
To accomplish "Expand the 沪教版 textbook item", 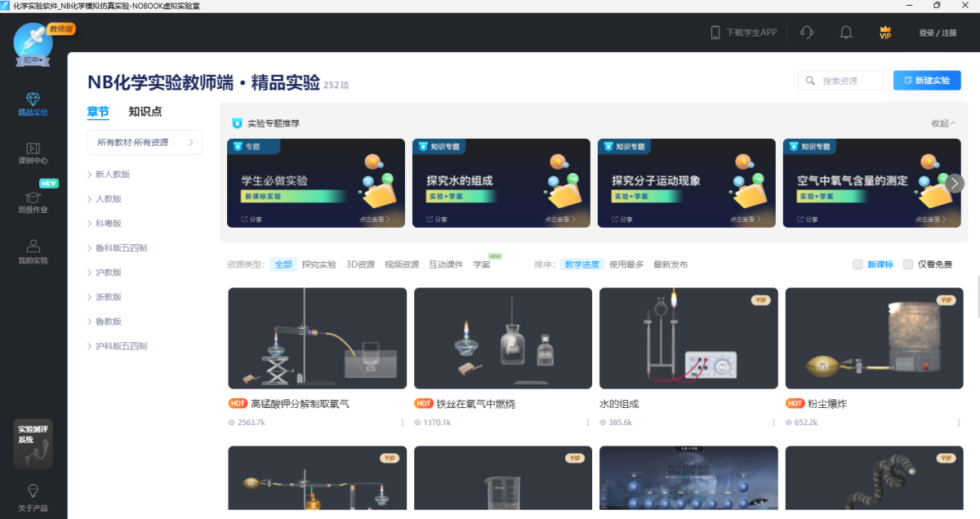I will tap(105, 273).
